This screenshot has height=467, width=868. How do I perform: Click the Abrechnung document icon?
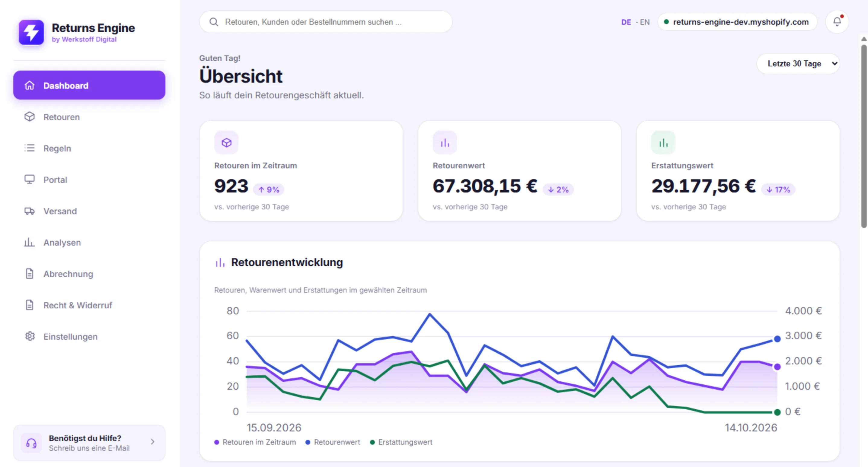30,274
